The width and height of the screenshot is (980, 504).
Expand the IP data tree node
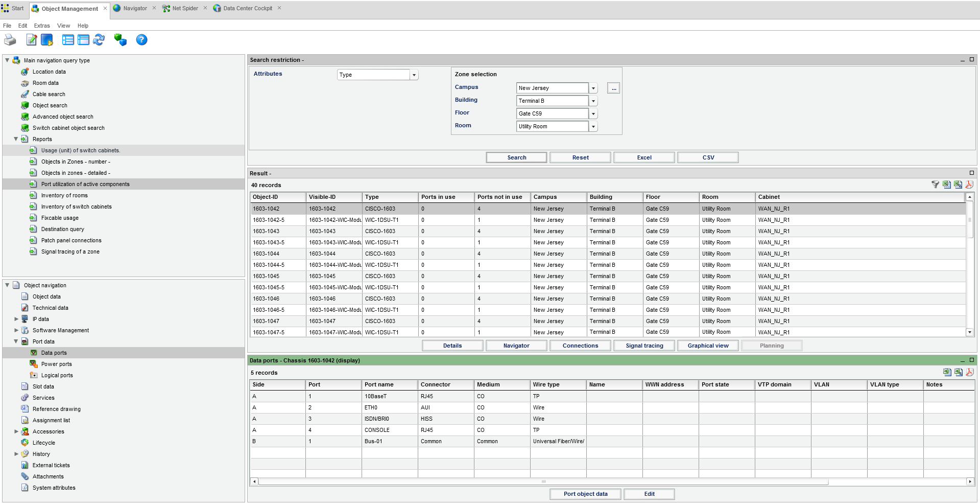16,319
